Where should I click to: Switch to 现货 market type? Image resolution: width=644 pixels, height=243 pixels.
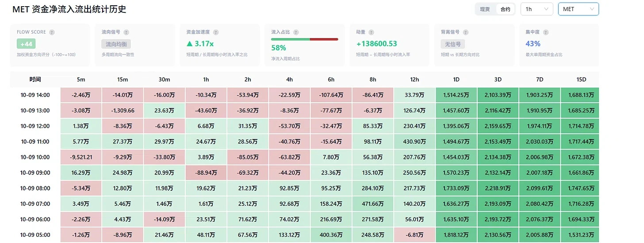click(x=485, y=9)
